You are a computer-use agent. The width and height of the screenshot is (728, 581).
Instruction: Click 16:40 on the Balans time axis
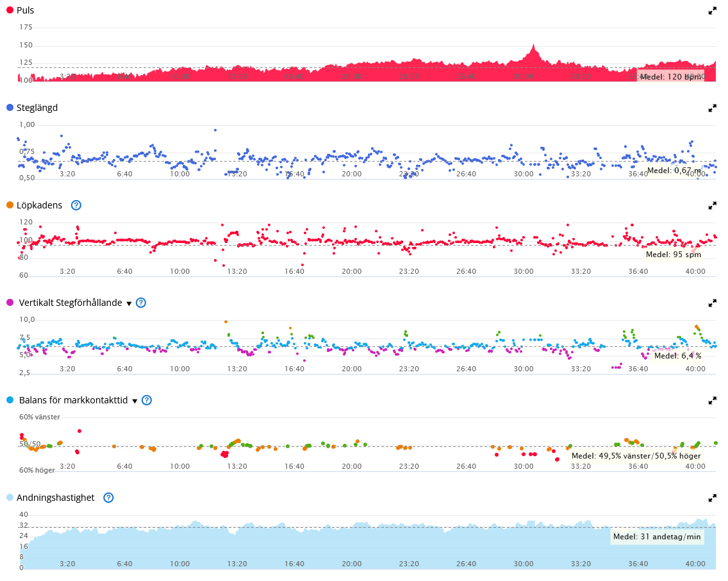coord(294,466)
